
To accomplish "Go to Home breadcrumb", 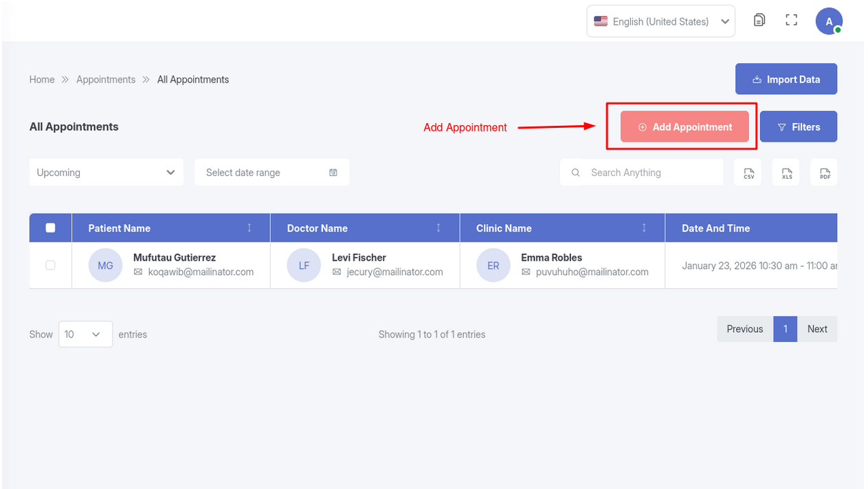I will point(42,80).
